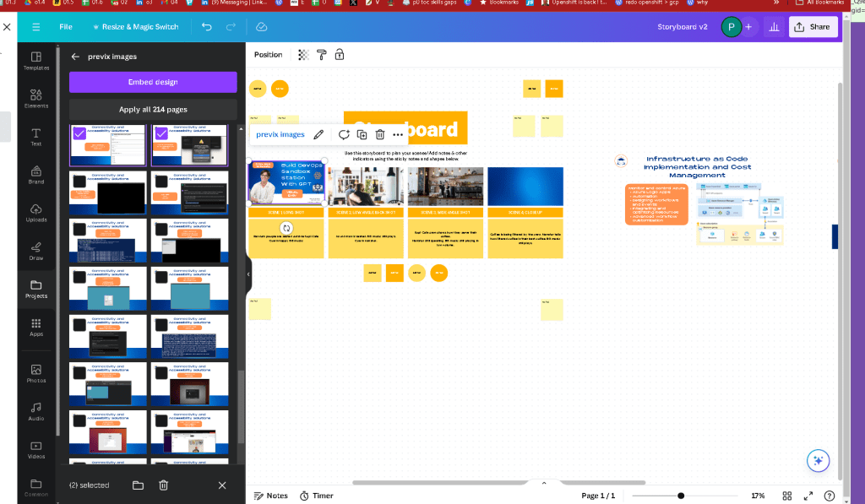Open the Brand sidebar tab

click(36, 175)
